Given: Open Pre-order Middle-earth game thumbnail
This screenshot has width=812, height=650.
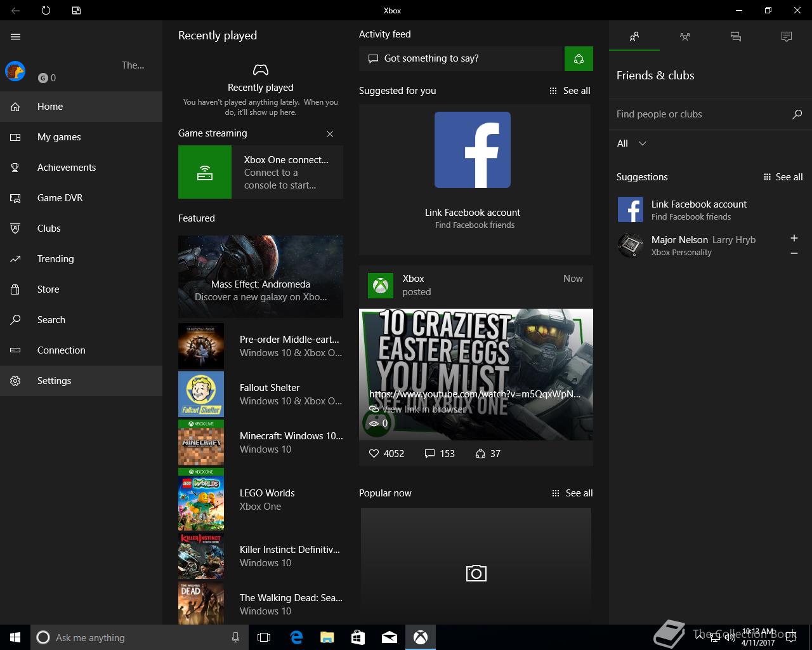Looking at the screenshot, I should 201,346.
